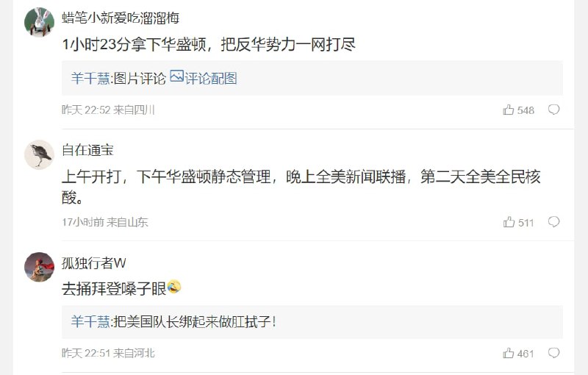Viewport: 588px width, 375px height.
Task: Open the 评论配图 picture icon
Action: pyautogui.click(x=176, y=76)
